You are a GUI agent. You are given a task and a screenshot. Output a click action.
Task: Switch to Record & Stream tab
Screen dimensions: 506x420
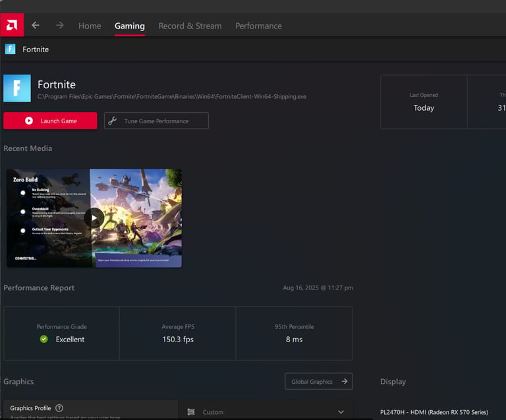click(190, 26)
